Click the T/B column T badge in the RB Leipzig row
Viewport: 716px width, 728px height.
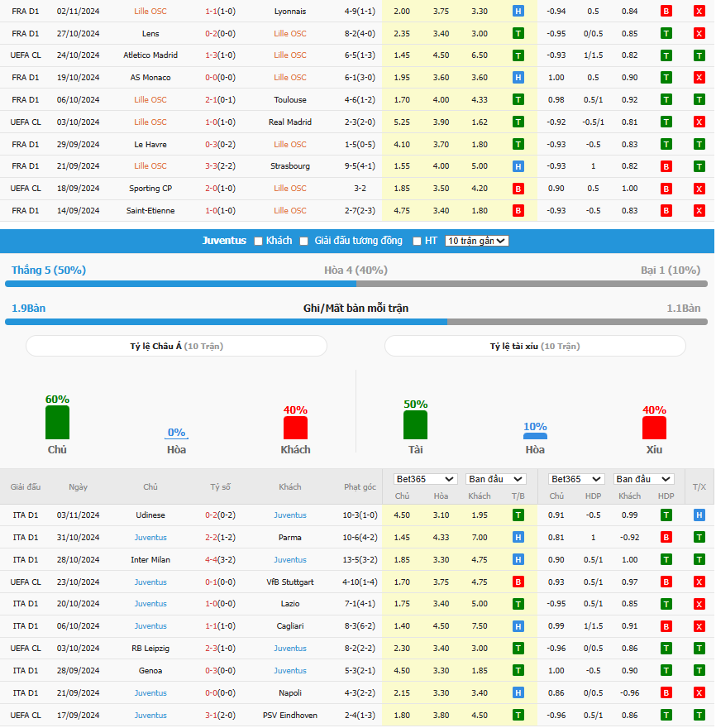(x=518, y=648)
